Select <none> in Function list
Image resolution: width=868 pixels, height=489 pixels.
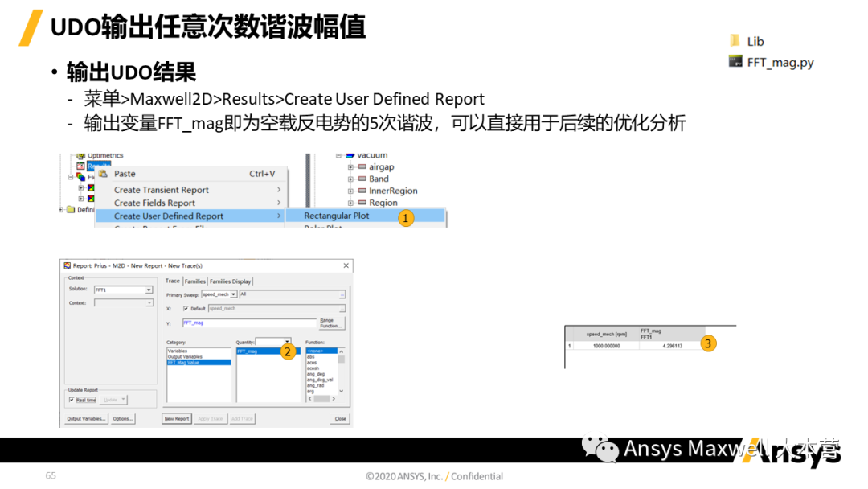321,351
